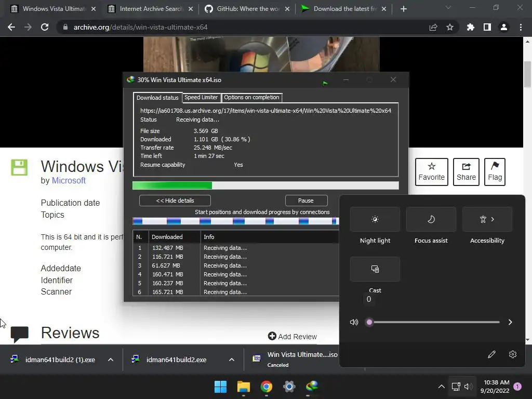This screenshot has width=532, height=399.
Task: Open the Chrome profile icon
Action: 504,27
